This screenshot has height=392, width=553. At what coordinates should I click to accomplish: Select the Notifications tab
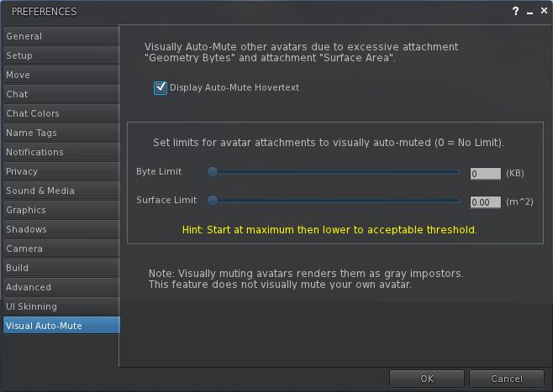[x=61, y=152]
